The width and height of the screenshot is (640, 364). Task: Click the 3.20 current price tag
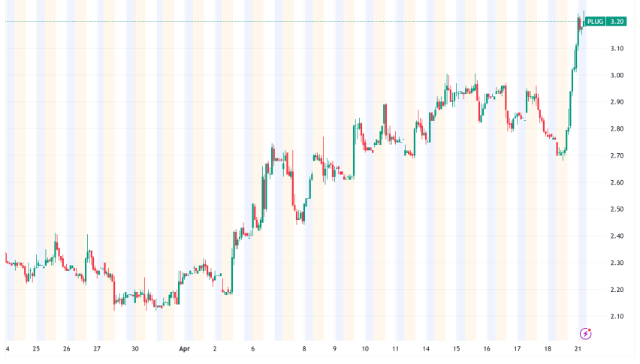click(617, 22)
